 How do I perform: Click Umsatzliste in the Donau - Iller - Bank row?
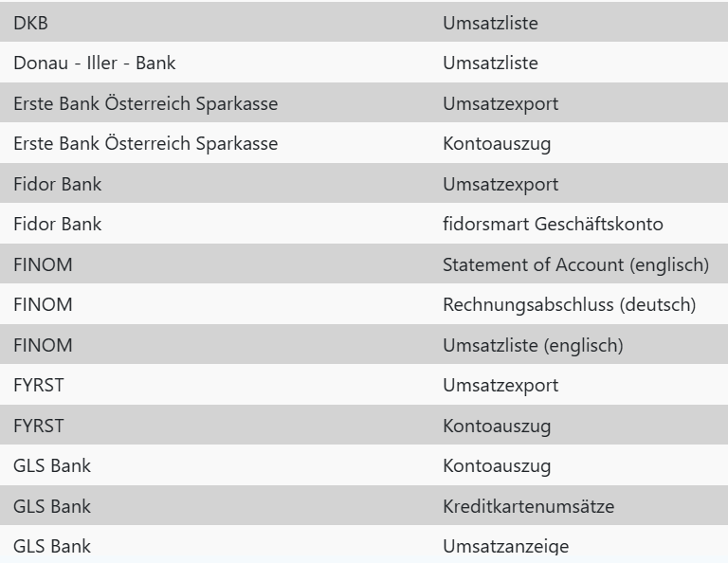[490, 64]
